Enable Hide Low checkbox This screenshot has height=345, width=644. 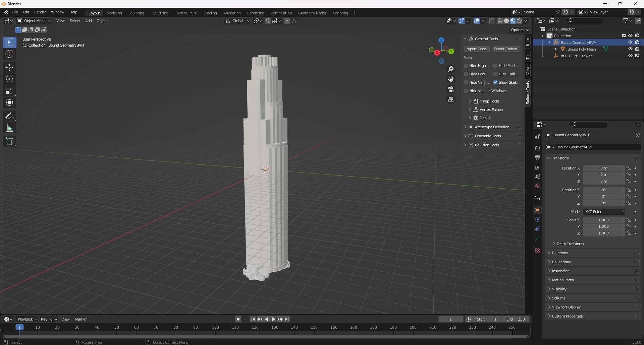click(x=466, y=74)
